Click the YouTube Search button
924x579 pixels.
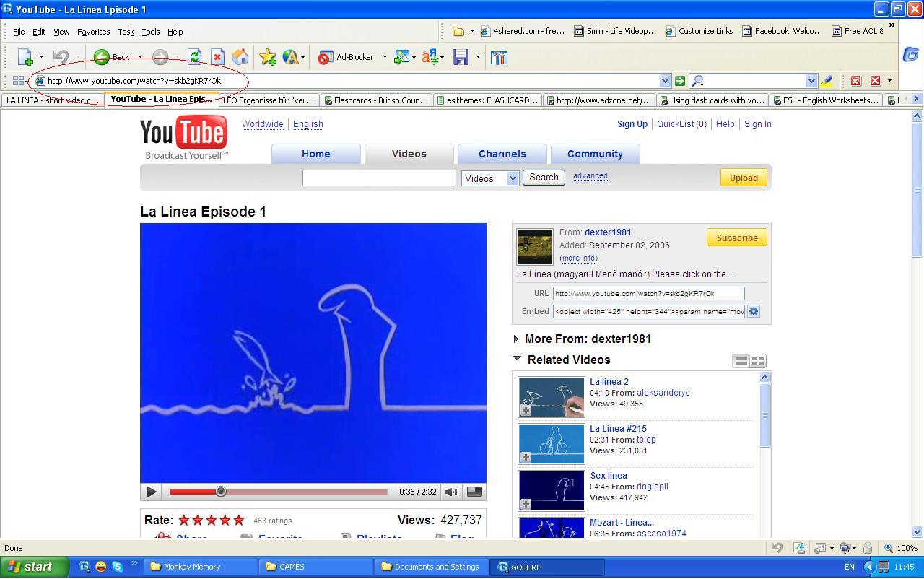(544, 178)
